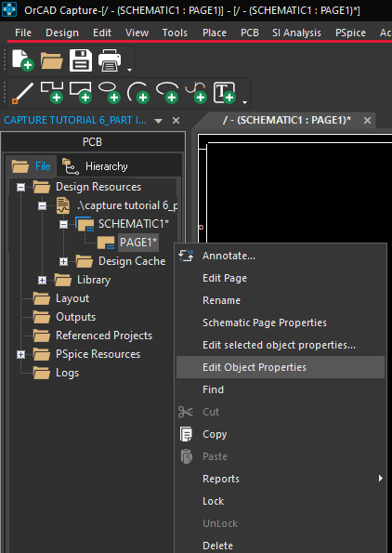Collapse the capture tutorial 6_p design file
The width and height of the screenshot is (392, 553).
[x=42, y=205]
